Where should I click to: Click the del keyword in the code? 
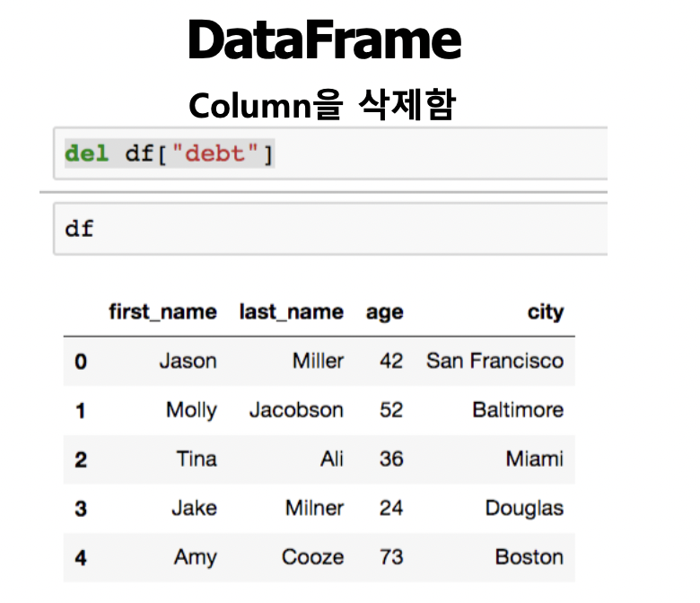[87, 153]
